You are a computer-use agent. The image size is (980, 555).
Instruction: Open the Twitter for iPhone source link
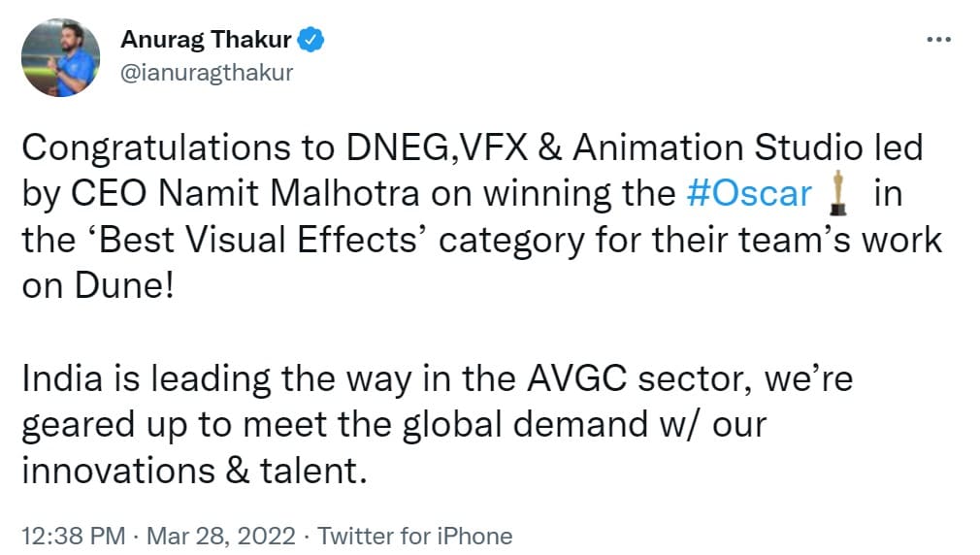coord(415,536)
